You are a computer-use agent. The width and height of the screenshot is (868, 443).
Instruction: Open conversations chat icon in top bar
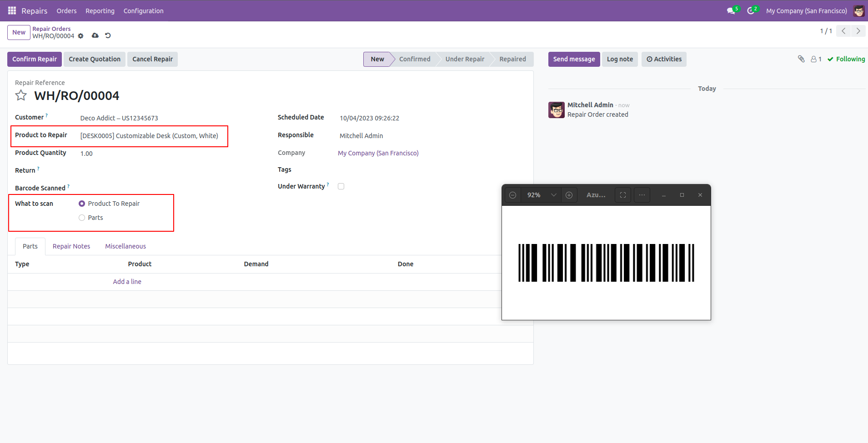pos(731,10)
